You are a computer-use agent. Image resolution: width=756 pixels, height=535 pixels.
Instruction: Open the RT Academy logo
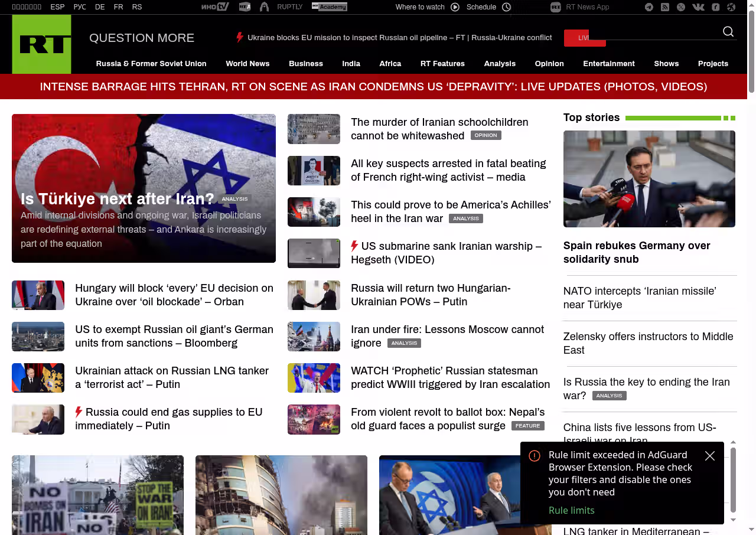pyautogui.click(x=329, y=7)
